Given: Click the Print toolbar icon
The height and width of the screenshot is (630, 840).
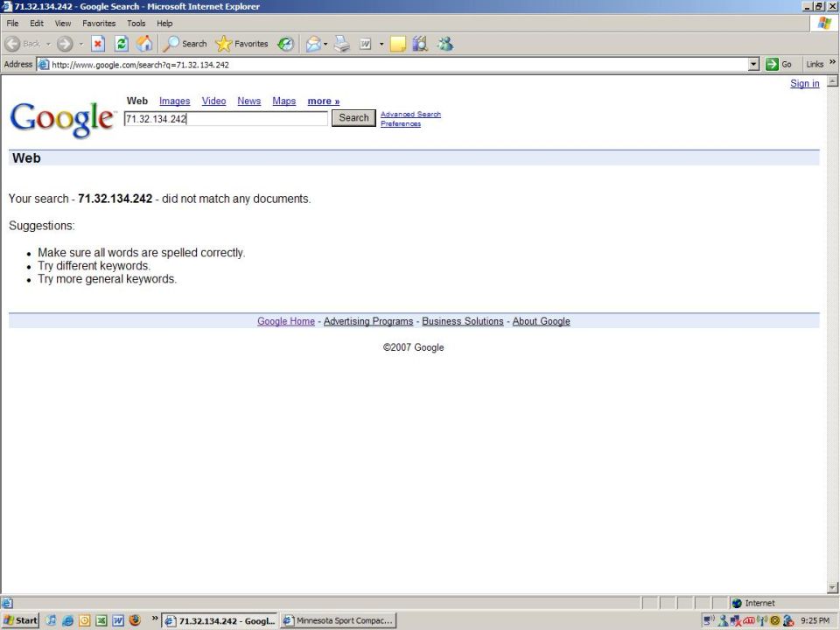Looking at the screenshot, I should (342, 44).
